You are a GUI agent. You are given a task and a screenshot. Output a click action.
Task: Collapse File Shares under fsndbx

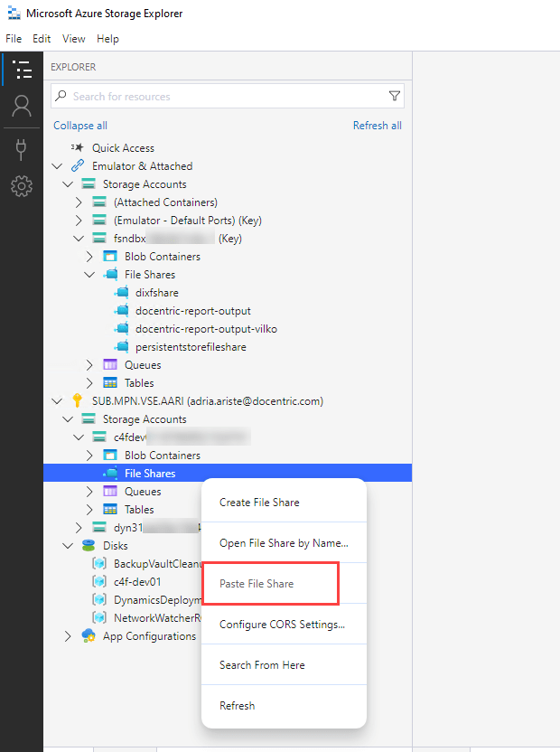coord(89,275)
